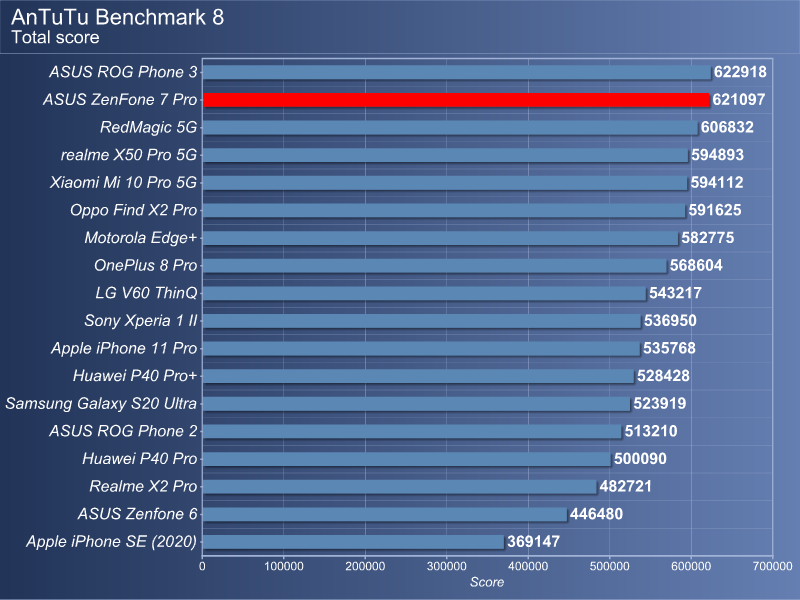The image size is (800, 600).
Task: Click the score value 500090
Action: (x=640, y=459)
